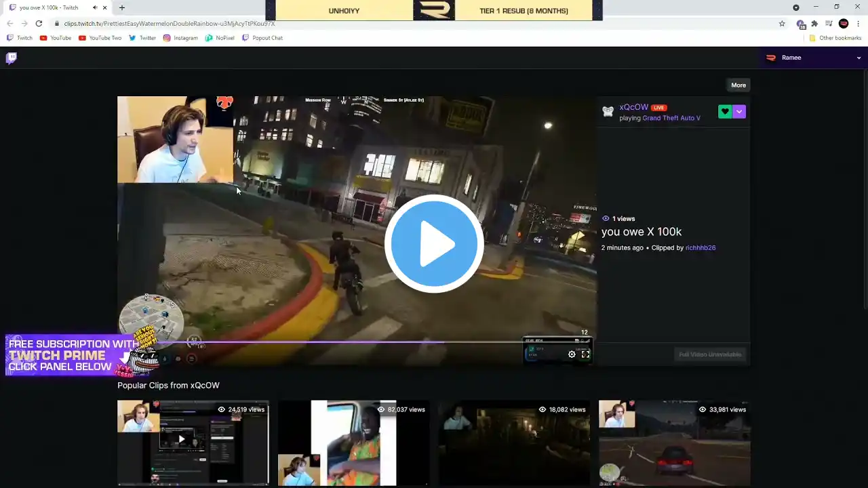Close the 'you owe X 100k' tab
Viewport: 868px width, 488px height.
tap(104, 7)
